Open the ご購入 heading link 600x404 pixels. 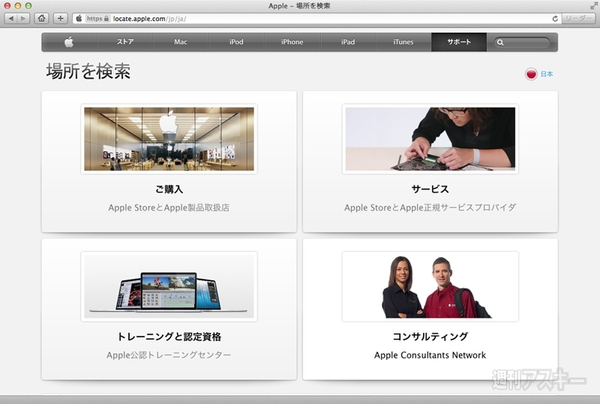coord(169,189)
